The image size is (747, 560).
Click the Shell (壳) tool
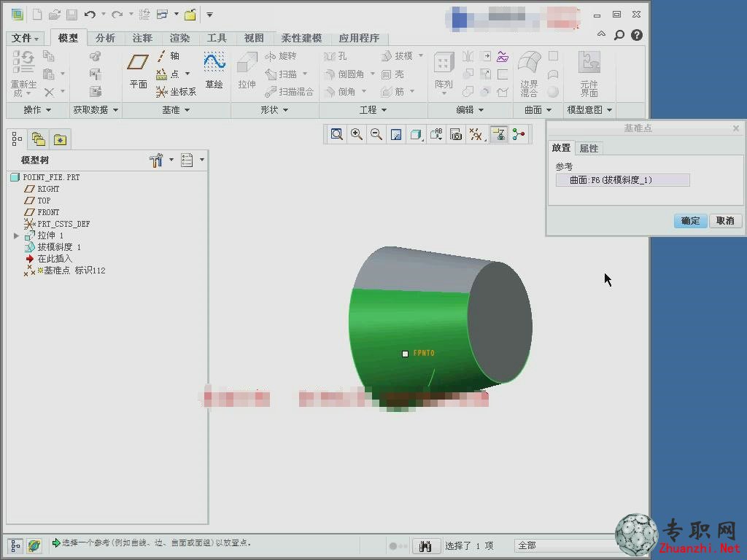coord(392,74)
